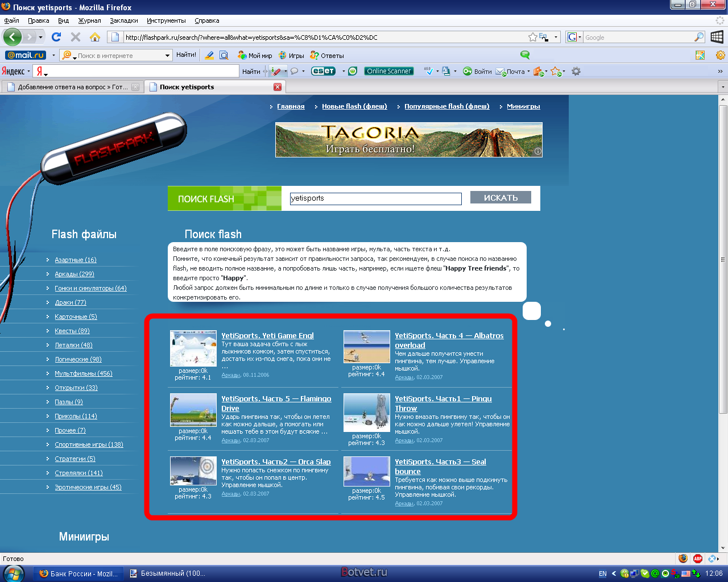This screenshot has height=582, width=728.
Task: Open the Журнал menu
Action: click(89, 20)
